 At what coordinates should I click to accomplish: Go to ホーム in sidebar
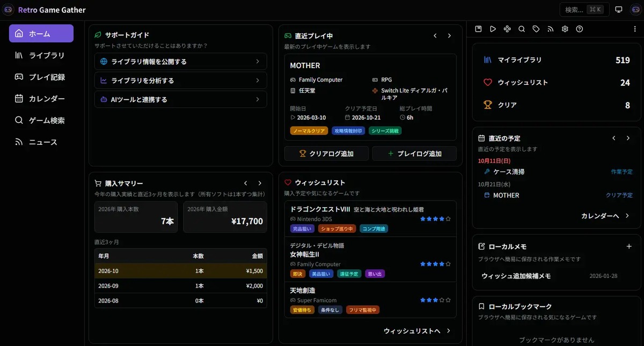click(x=41, y=33)
